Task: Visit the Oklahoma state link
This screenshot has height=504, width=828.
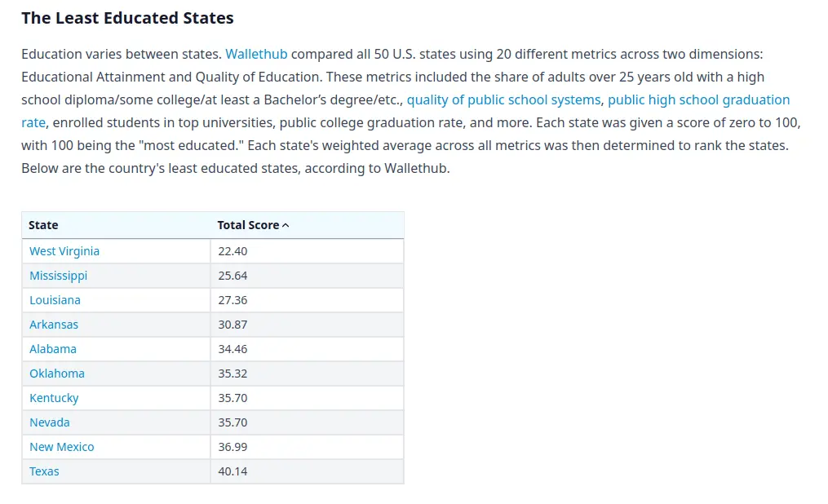Action: coord(57,374)
